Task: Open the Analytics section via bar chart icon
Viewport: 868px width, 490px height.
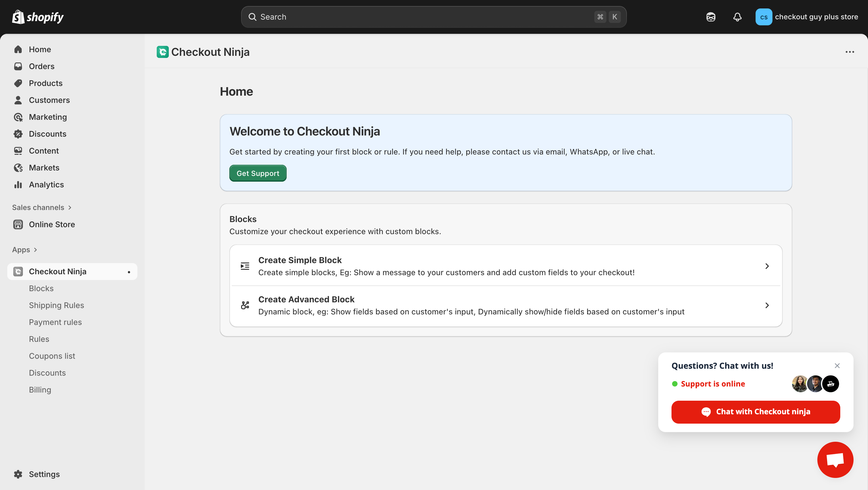Action: (x=18, y=184)
